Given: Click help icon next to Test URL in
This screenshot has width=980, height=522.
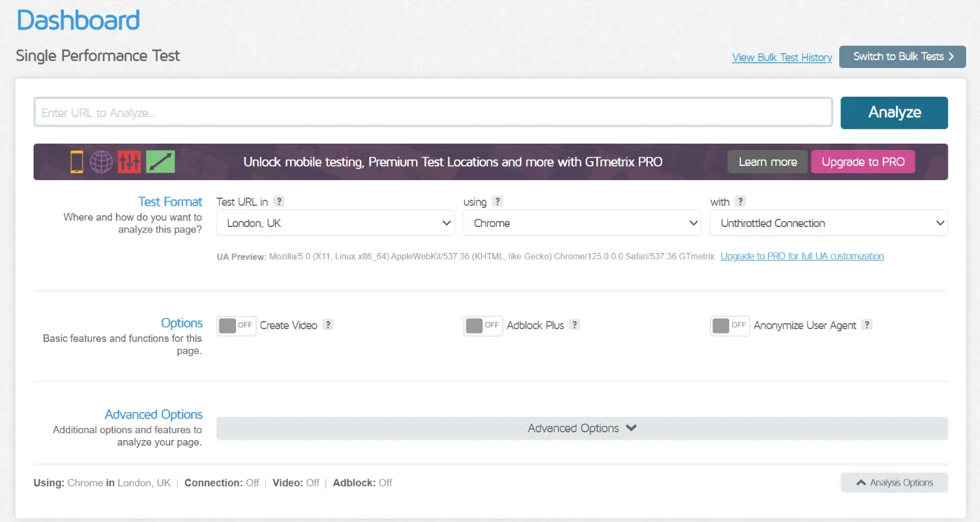Looking at the screenshot, I should (279, 202).
